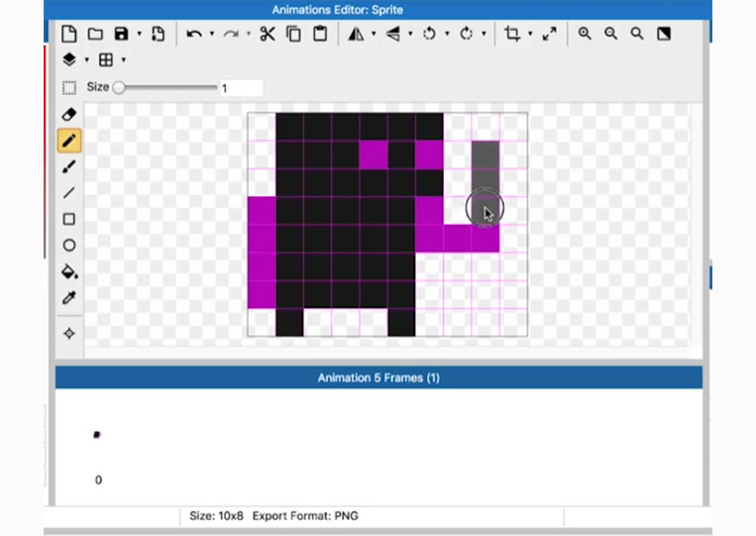Open the flip vertical dropdown arrow
756x536 pixels.
point(410,34)
